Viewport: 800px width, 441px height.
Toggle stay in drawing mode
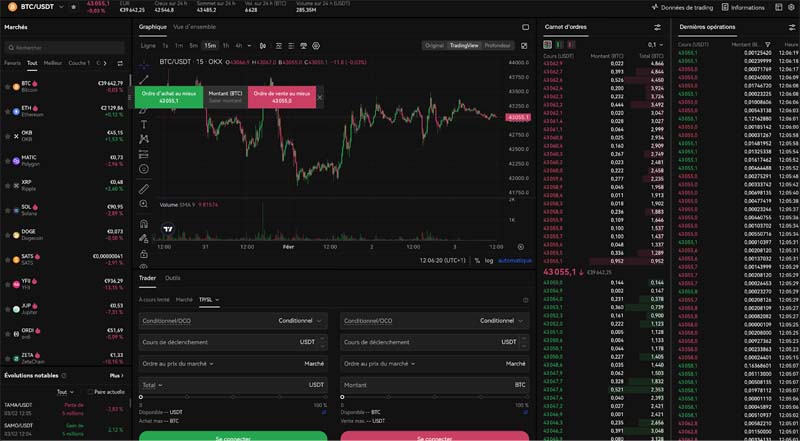point(144,238)
